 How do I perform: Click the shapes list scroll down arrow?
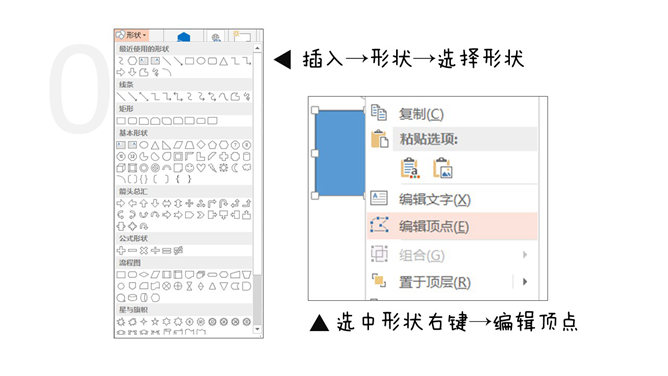[x=257, y=329]
